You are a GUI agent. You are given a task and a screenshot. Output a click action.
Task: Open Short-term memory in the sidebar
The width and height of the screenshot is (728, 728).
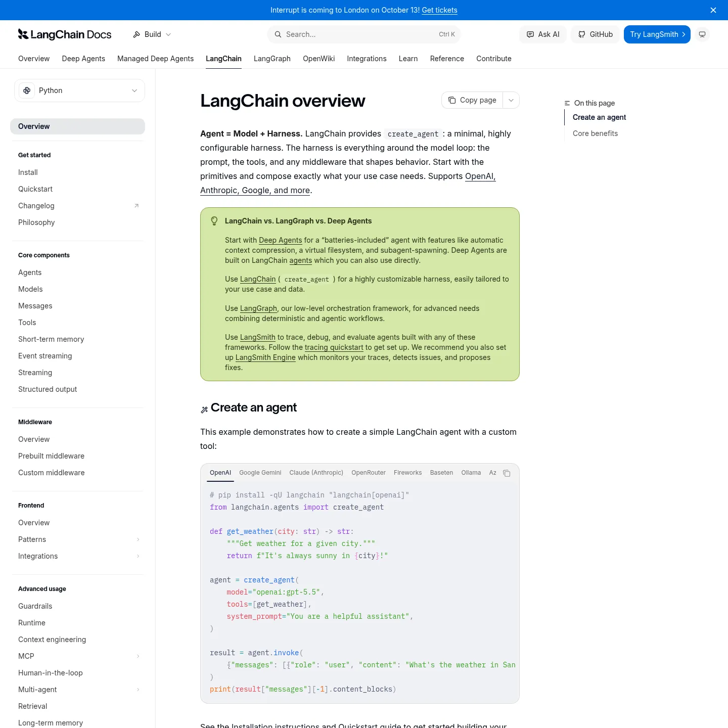78,339
